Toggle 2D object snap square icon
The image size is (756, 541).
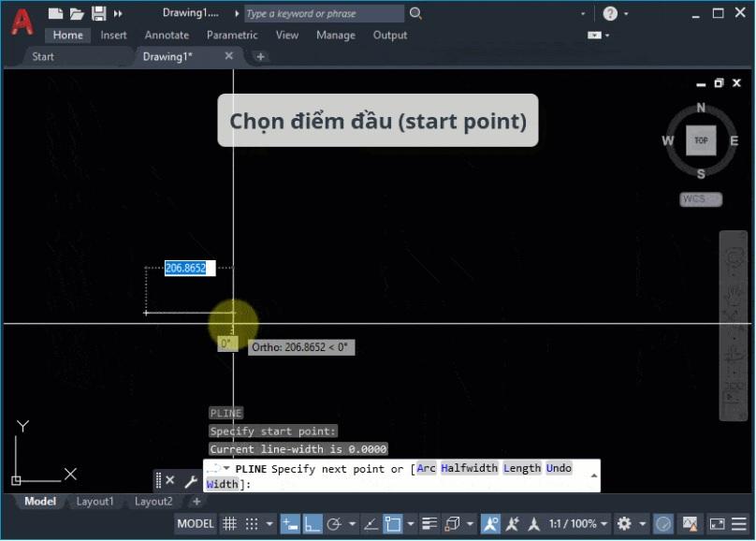[x=392, y=524]
